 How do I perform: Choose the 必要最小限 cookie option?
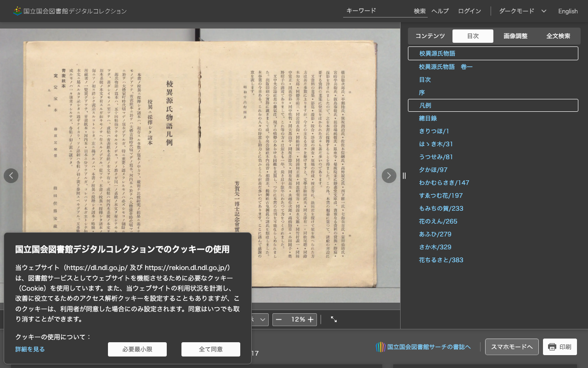tap(137, 349)
